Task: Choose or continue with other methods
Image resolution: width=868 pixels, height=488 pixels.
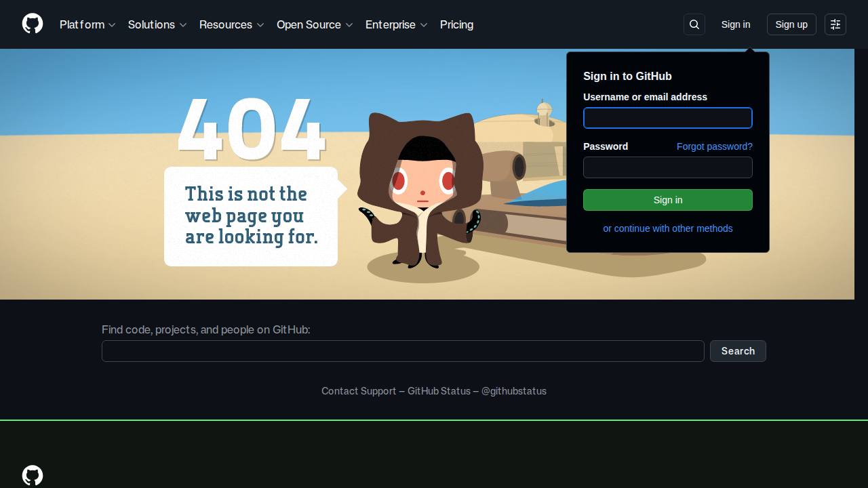Action: (668, 228)
